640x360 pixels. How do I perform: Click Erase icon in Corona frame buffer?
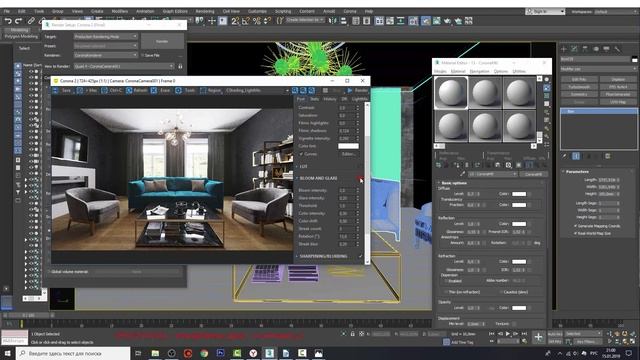click(x=154, y=90)
